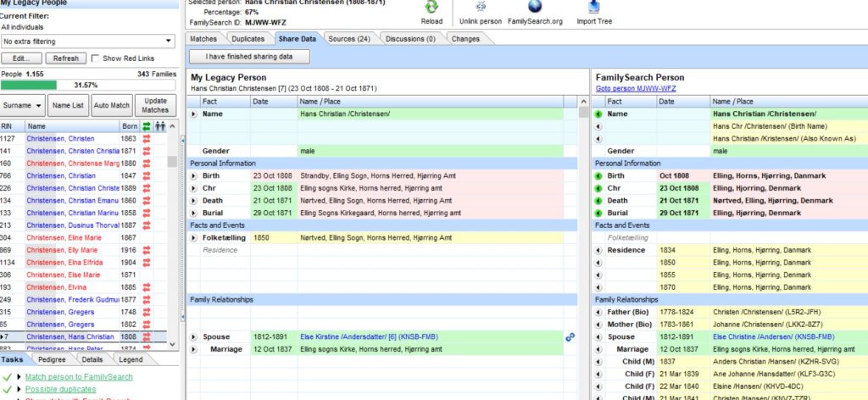Image resolution: width=868 pixels, height=400 pixels.
Task: Click red match arrows for Christensen, Elvina
Action: coord(147,287)
